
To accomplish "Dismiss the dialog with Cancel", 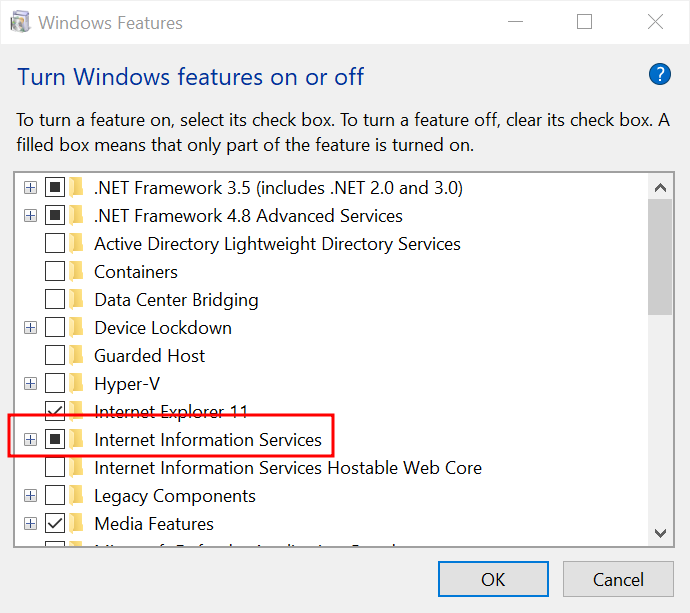I will (618, 579).
